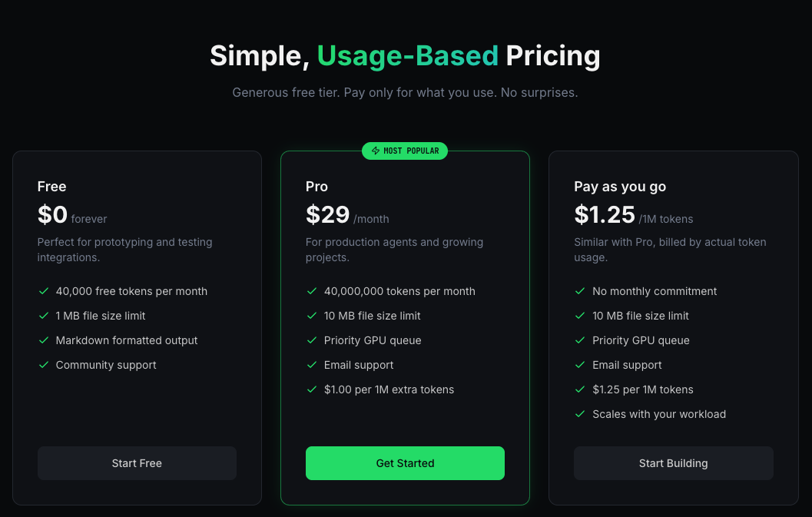Click the Most Popular badge
The height and width of the screenshot is (517, 812).
pyautogui.click(x=405, y=151)
